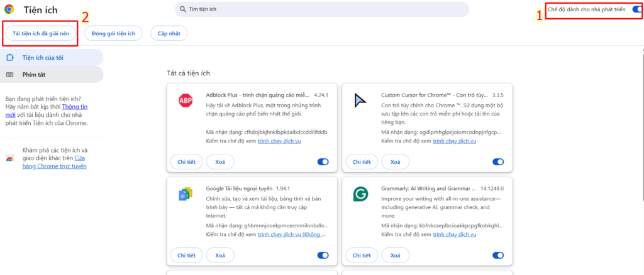
Task: Remove Adblock Plus with Xoá
Action: coord(220,162)
